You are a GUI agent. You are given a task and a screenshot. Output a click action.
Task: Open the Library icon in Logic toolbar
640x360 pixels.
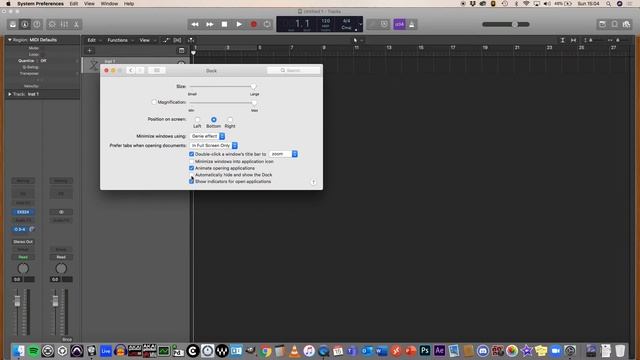13,24
